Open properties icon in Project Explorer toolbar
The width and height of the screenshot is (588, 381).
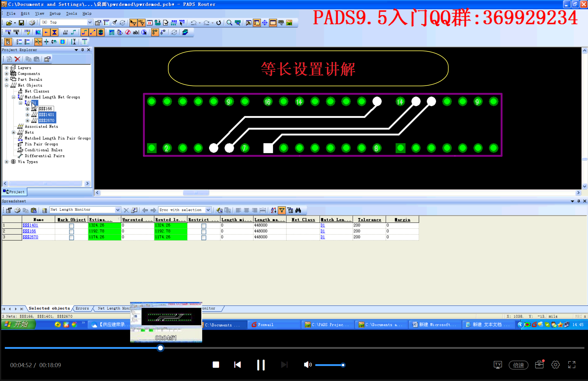click(47, 59)
